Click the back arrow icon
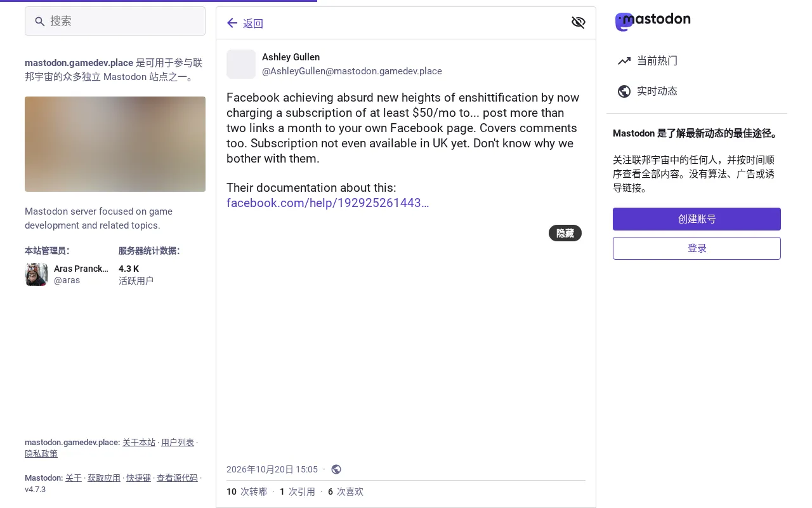 click(x=232, y=23)
